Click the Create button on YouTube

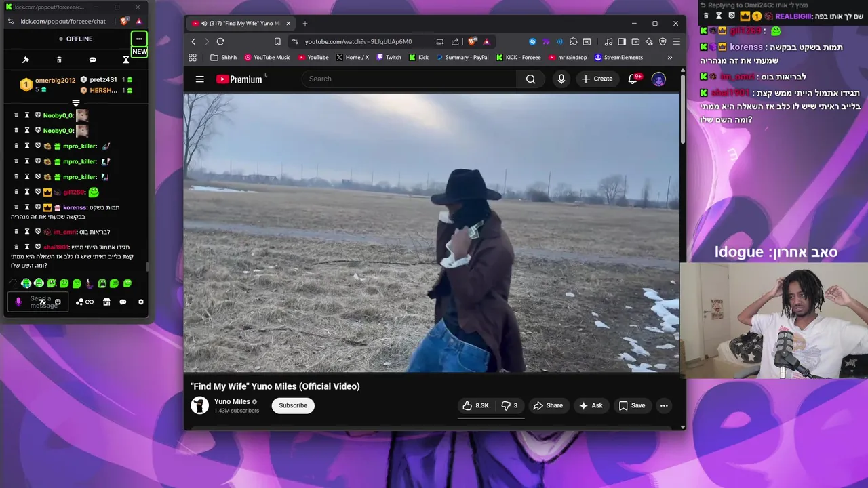(x=597, y=79)
